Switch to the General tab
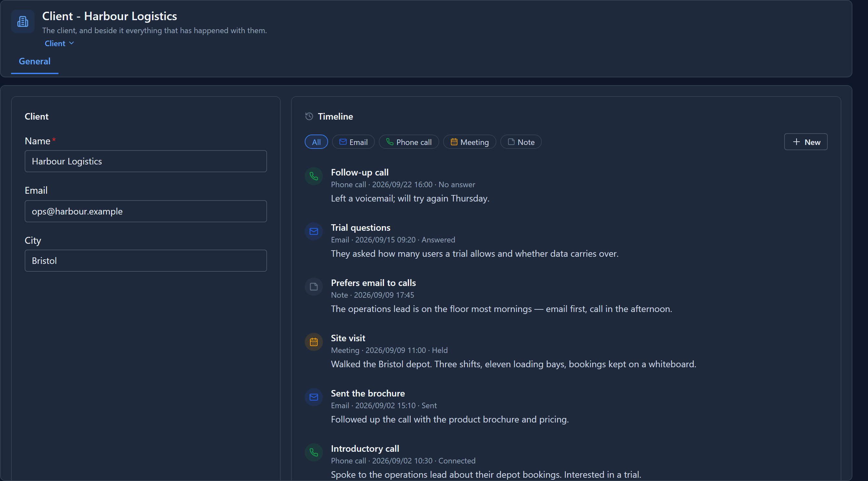 pyautogui.click(x=35, y=61)
